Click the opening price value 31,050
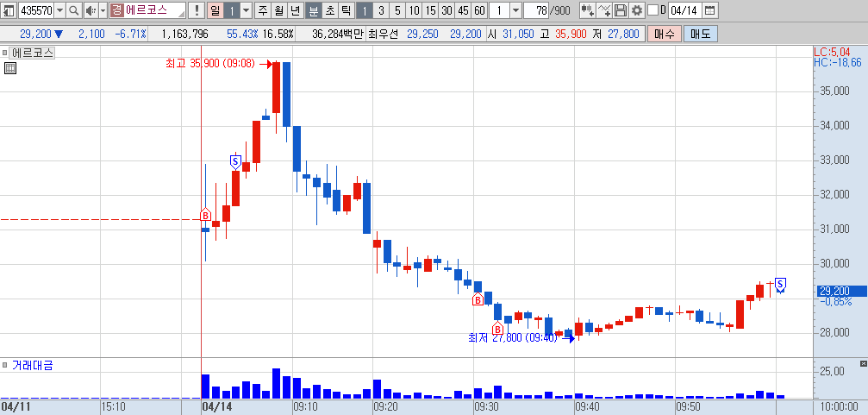The width and height of the screenshot is (868, 415). 518,35
